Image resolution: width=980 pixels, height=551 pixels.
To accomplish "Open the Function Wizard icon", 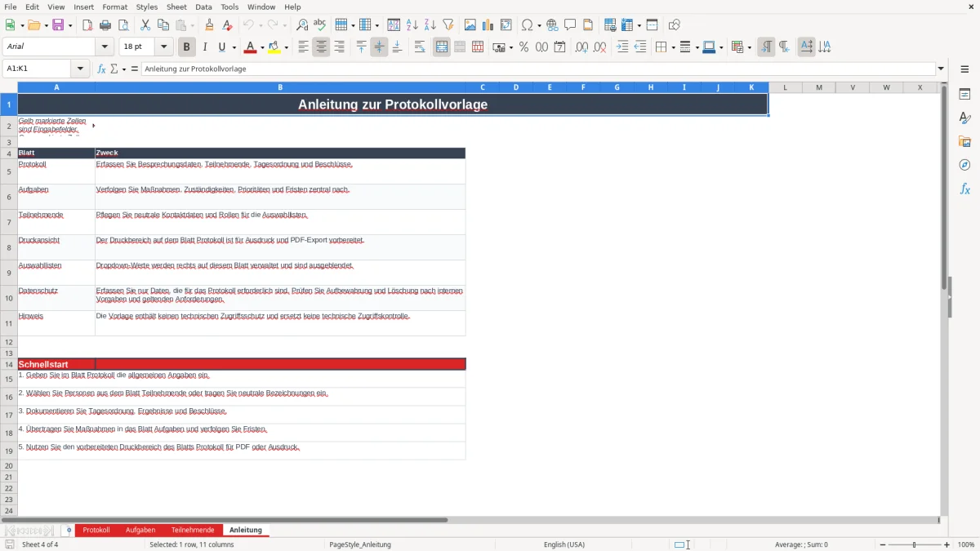I will [x=102, y=69].
